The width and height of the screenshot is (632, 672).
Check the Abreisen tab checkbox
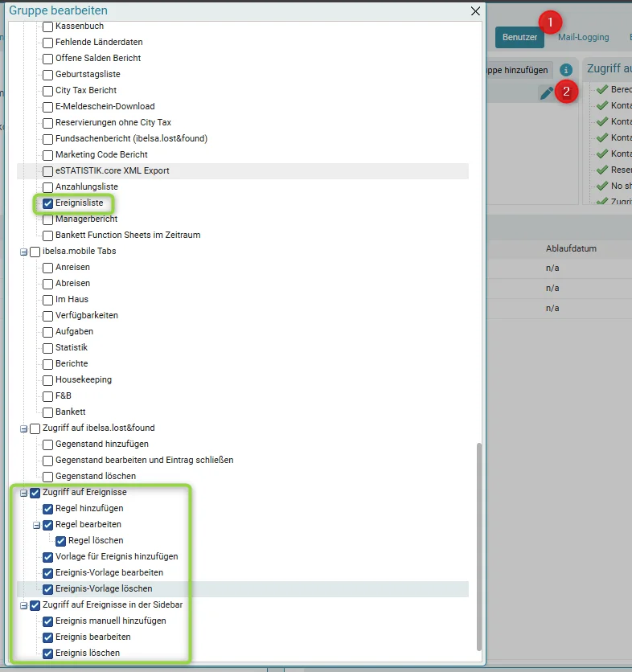click(48, 284)
